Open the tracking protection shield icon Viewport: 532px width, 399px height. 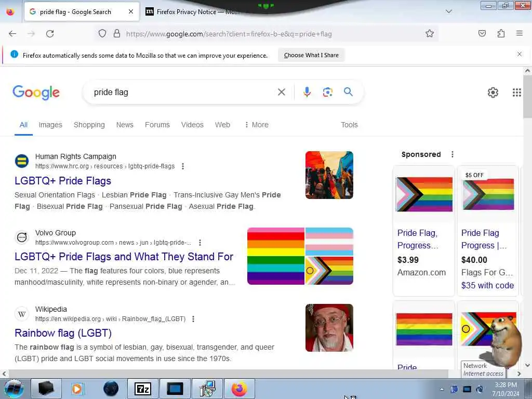coord(102,34)
